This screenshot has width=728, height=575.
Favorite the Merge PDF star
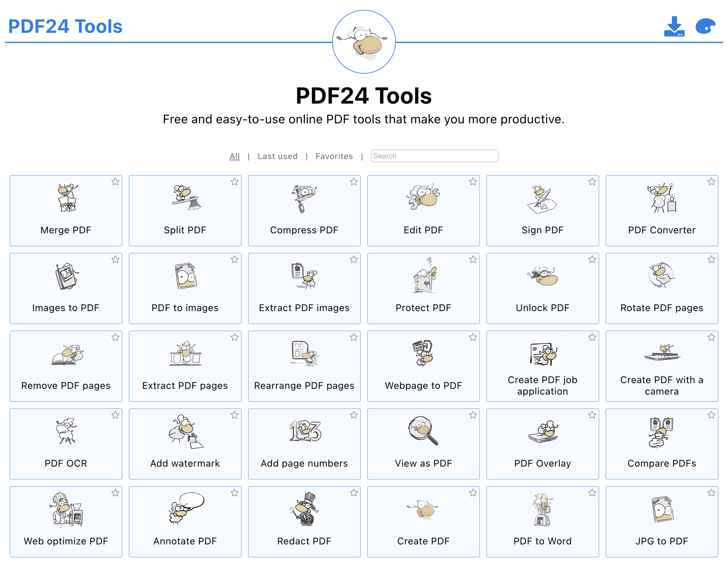[x=115, y=182]
